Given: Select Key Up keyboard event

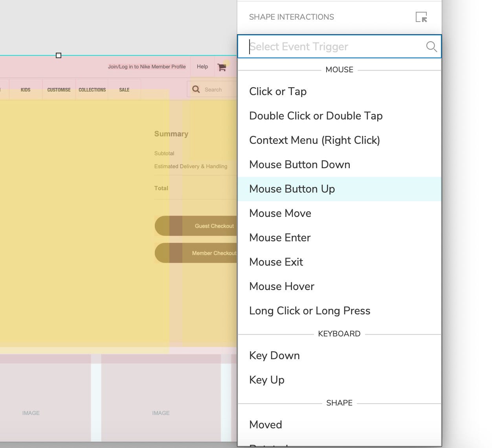Looking at the screenshot, I should [340, 380].
